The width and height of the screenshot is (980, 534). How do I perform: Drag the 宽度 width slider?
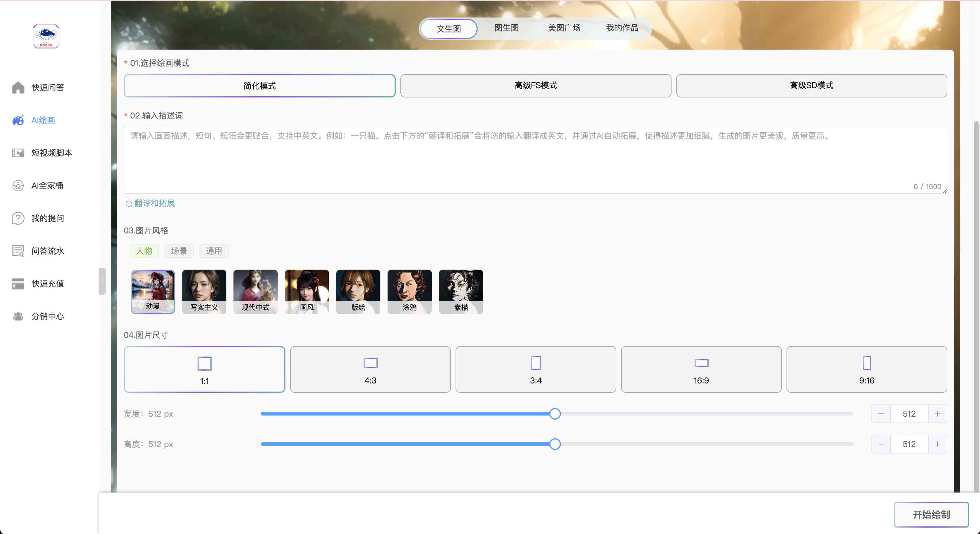click(555, 414)
